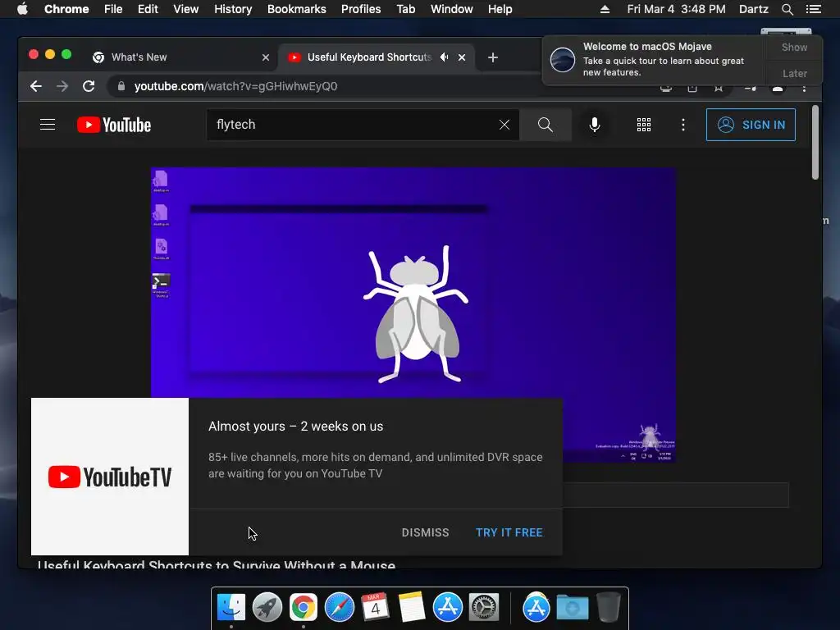840x630 pixels.
Task: Open the Edit menu
Action: [x=148, y=9]
